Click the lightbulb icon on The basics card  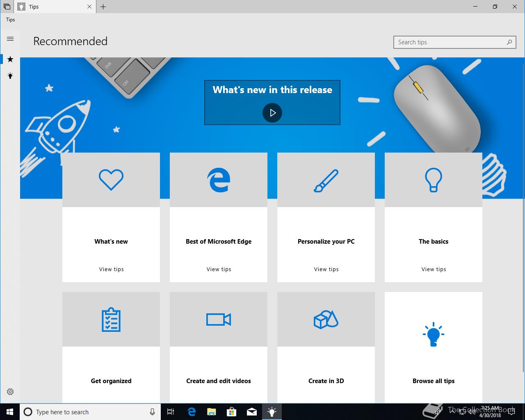[x=434, y=180]
